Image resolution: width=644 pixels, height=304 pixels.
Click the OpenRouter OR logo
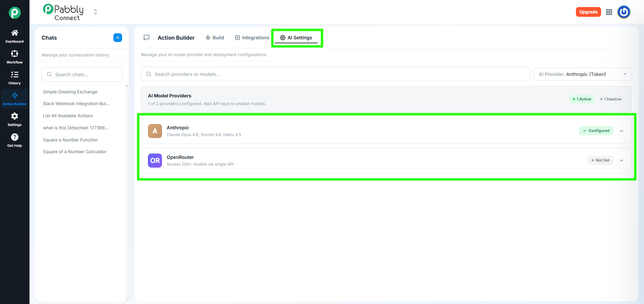click(x=155, y=161)
